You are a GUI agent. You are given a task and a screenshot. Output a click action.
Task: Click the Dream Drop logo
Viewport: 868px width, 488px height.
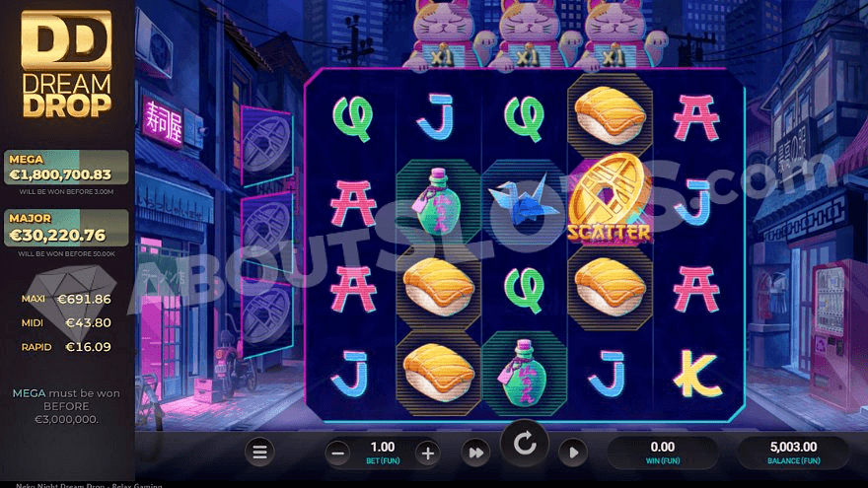66,64
